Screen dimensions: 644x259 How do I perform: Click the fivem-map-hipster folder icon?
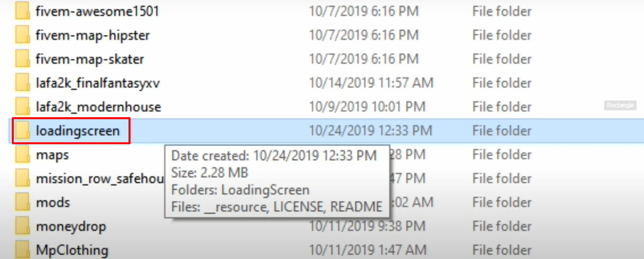pos(23,35)
